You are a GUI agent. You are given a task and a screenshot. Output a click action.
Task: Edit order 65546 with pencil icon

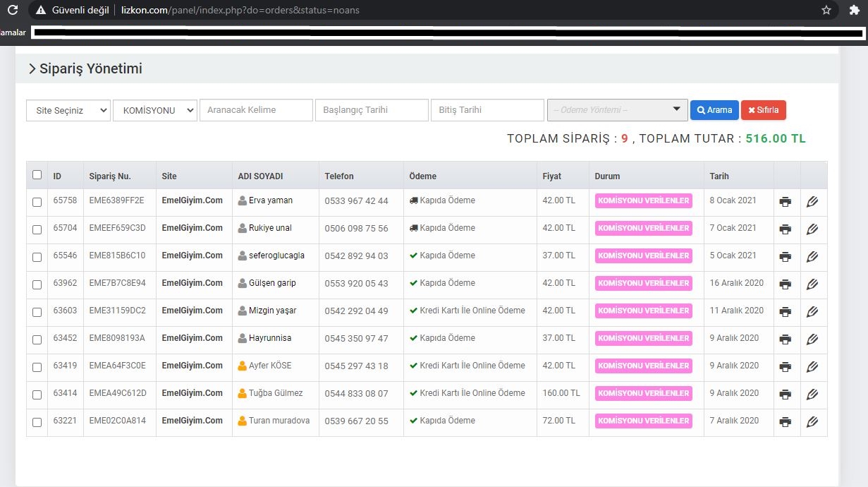pos(812,257)
